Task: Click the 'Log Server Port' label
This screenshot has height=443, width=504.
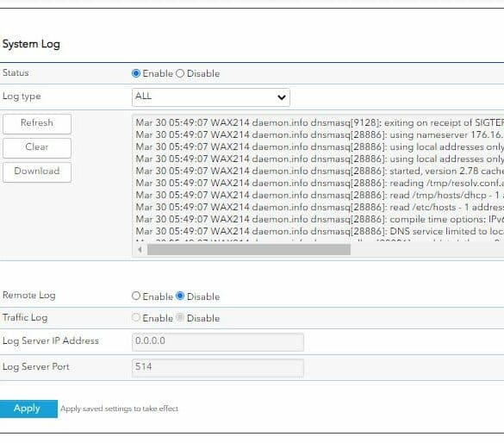Action: pos(35,367)
